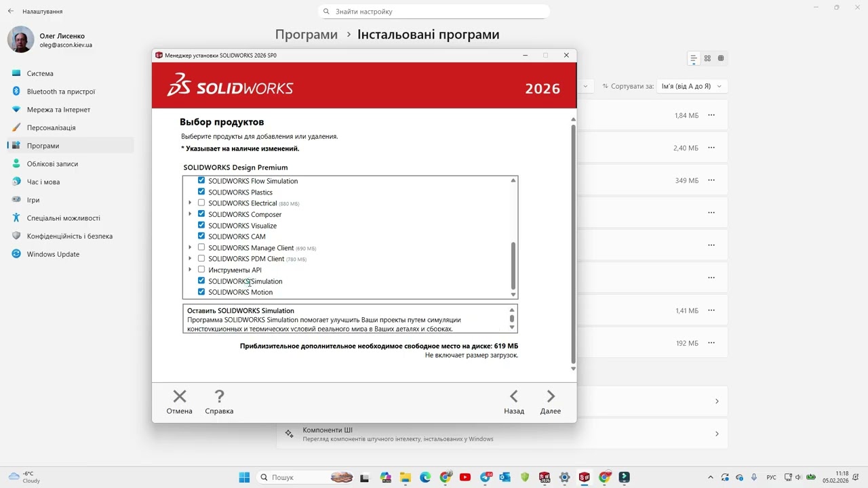Open Сортувати за dropdown
Viewport: 868px width, 488px height.
coord(692,86)
